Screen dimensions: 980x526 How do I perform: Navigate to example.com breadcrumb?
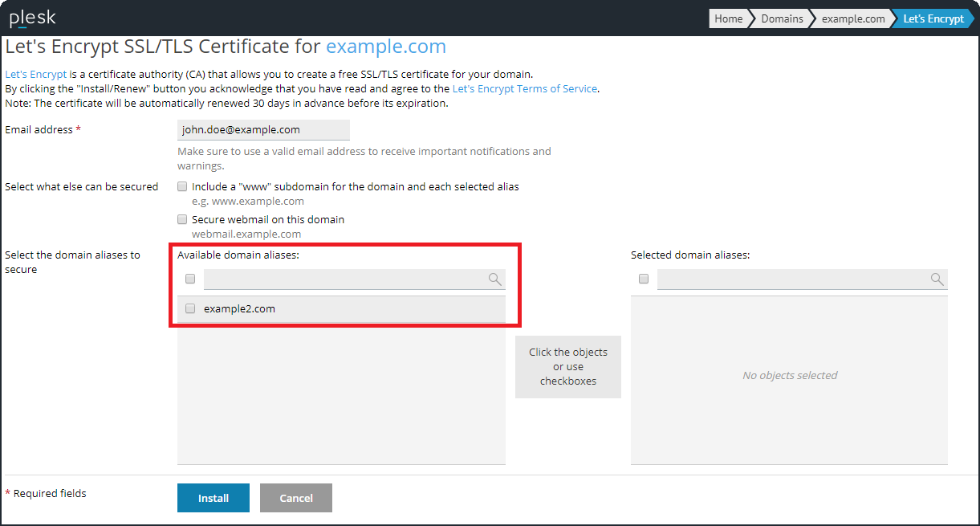point(852,18)
